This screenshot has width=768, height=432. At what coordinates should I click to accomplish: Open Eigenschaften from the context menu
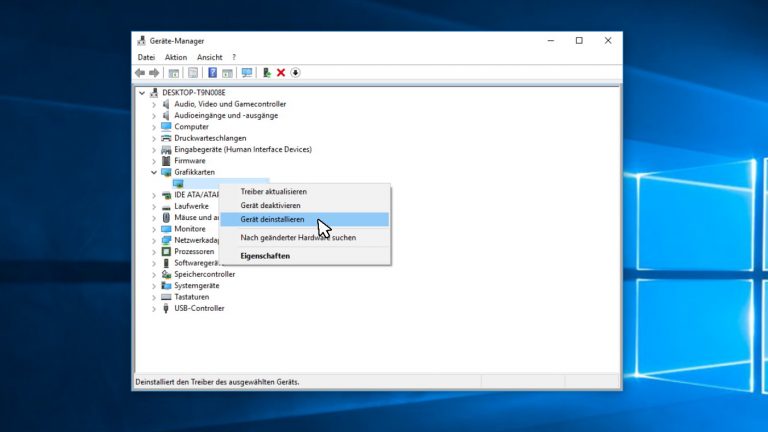[265, 256]
